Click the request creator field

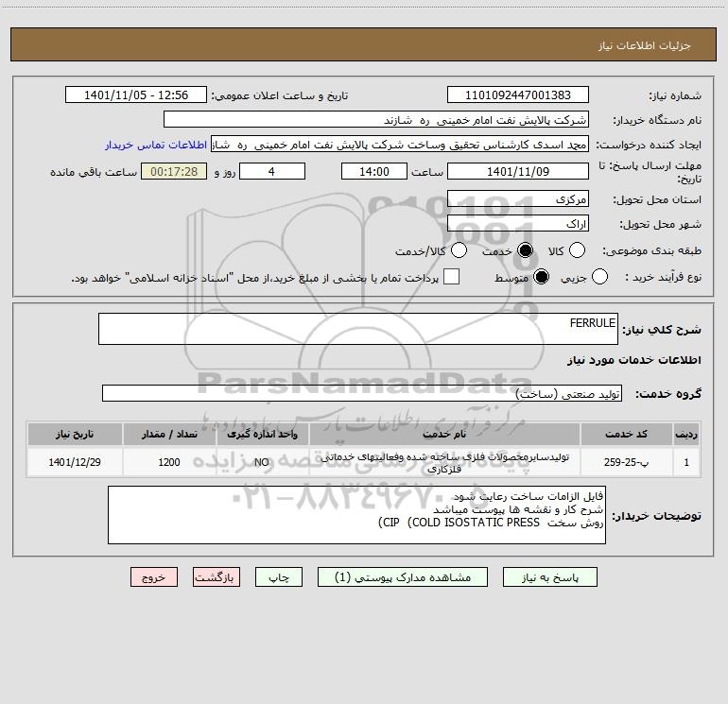tap(400, 145)
